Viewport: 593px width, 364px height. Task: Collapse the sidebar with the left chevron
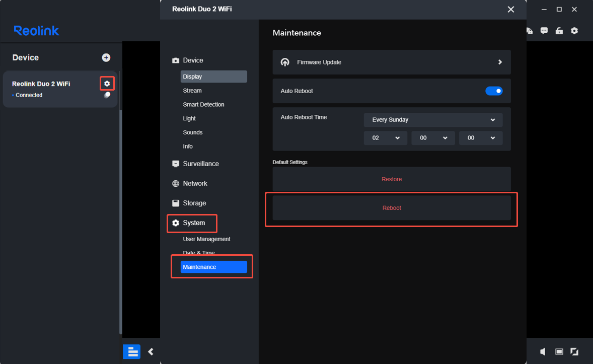(151, 351)
